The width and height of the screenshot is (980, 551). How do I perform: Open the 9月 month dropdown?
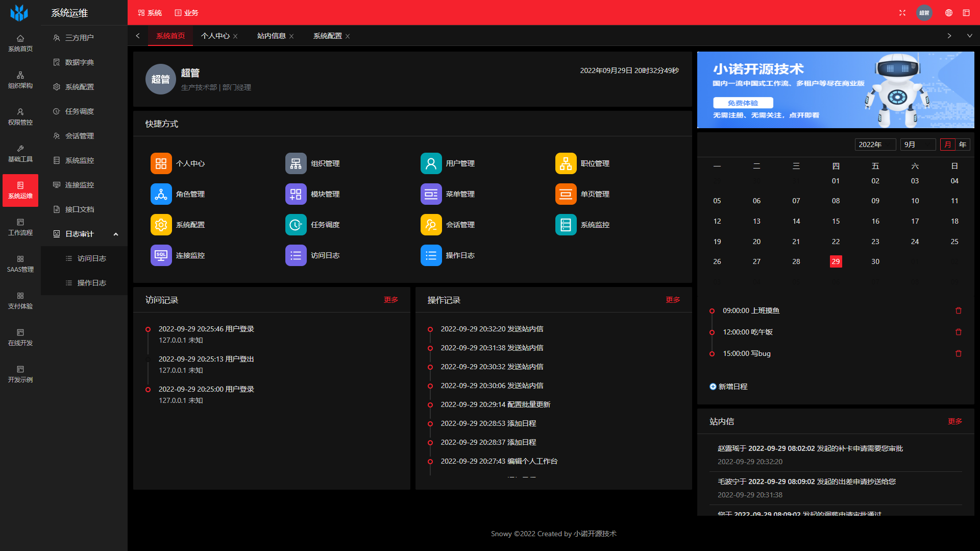[918, 145]
